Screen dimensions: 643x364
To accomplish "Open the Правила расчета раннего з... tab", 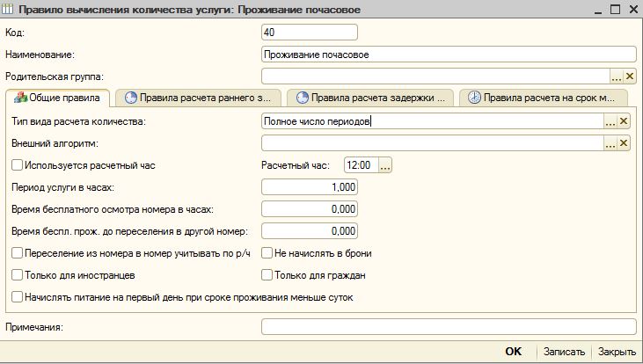I will pyautogui.click(x=199, y=98).
